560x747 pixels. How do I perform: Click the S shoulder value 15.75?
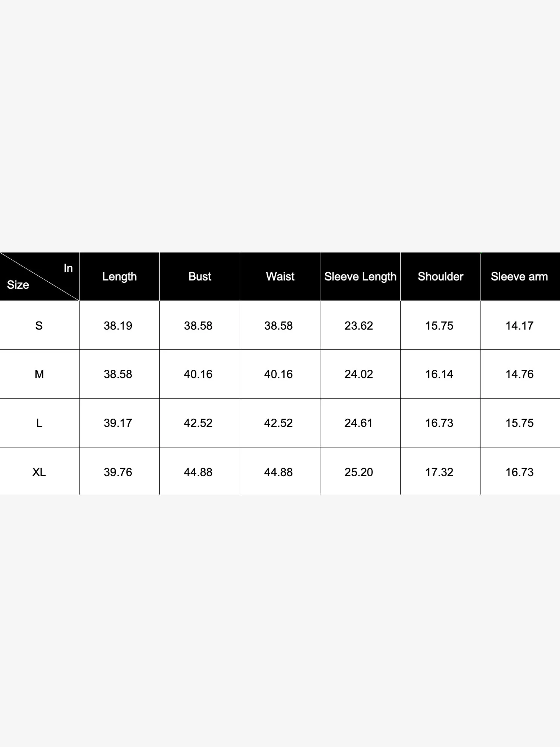pyautogui.click(x=439, y=326)
